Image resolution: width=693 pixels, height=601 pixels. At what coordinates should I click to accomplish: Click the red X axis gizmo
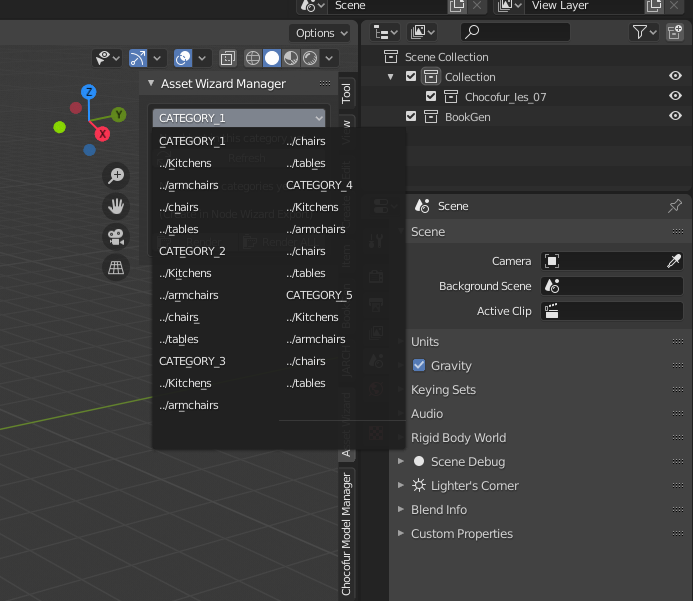click(x=102, y=133)
